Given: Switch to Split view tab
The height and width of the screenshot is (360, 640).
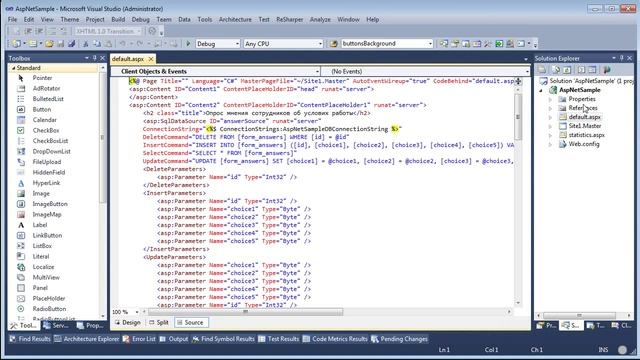Looking at the screenshot, I should 159,322.
